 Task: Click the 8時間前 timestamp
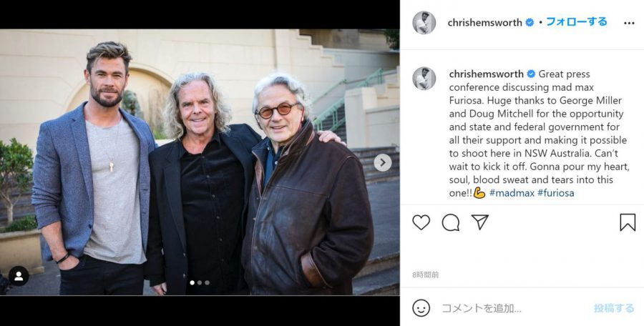(426, 275)
